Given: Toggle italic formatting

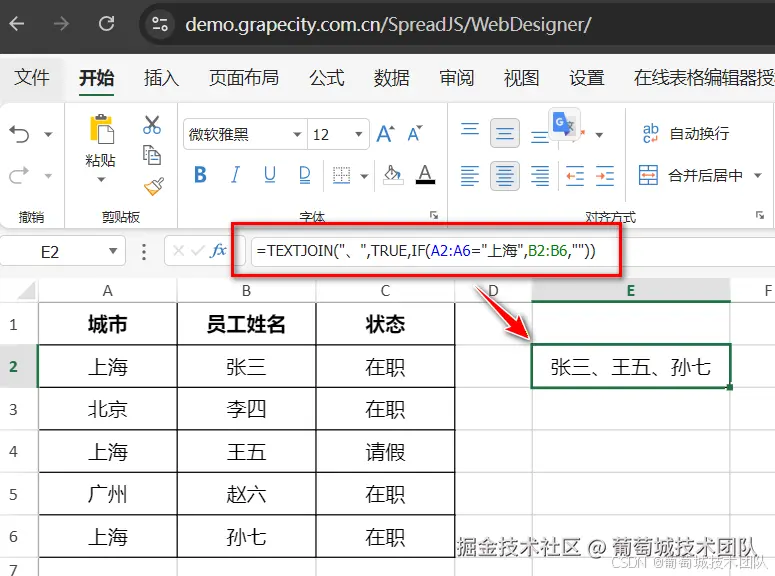Looking at the screenshot, I should (x=235, y=175).
